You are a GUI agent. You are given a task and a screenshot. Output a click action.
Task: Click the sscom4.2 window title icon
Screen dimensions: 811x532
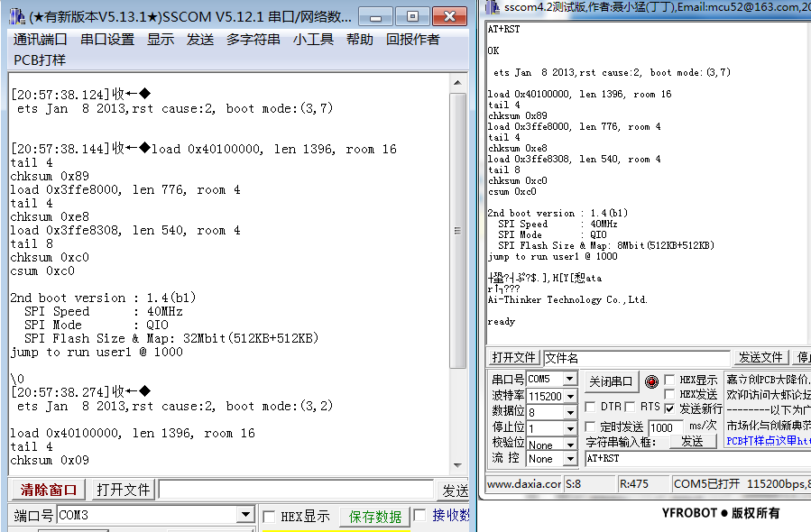(493, 7)
